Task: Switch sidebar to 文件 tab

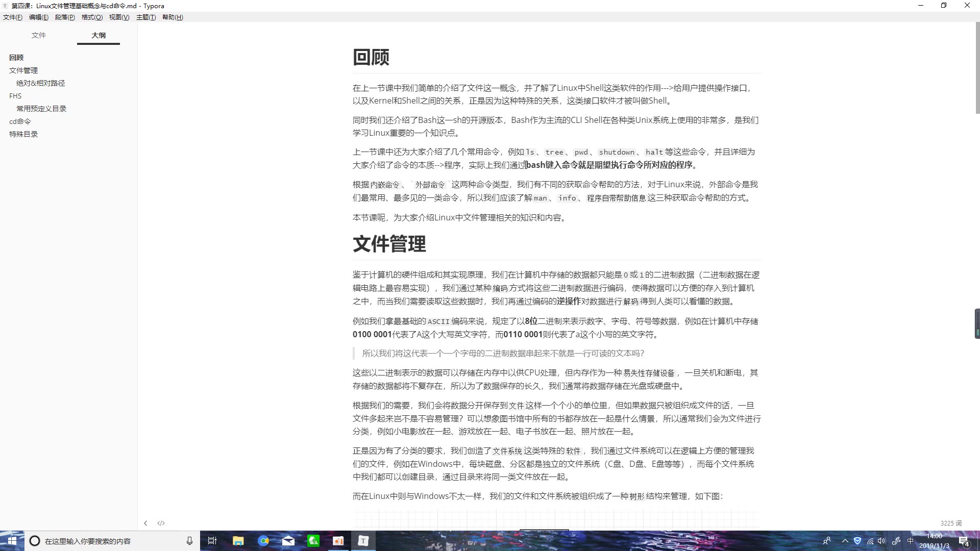Action: click(39, 35)
